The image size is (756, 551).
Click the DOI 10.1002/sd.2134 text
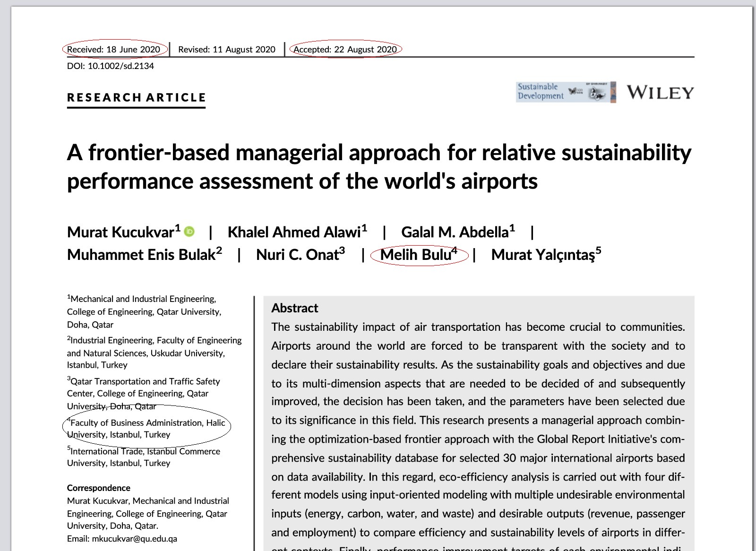point(111,66)
